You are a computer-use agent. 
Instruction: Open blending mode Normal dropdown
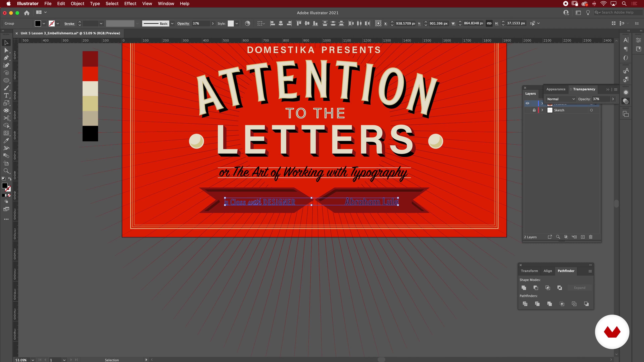(561, 99)
